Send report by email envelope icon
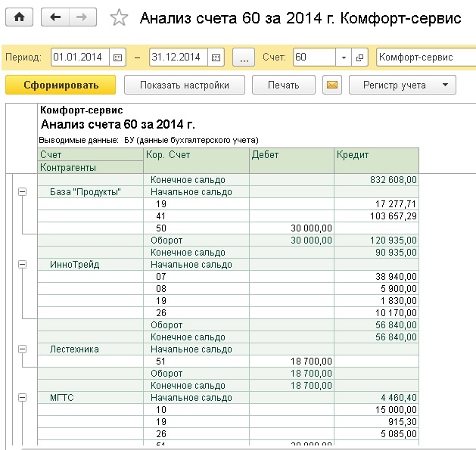This screenshot has width=476, height=450. (x=332, y=85)
